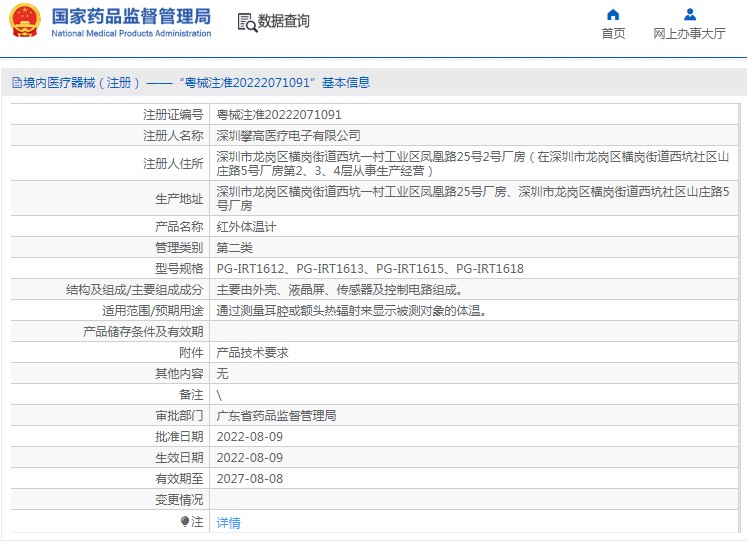The image size is (747, 545).
Task: Click the 网上办事大厅 user icon
Action: 689,15
